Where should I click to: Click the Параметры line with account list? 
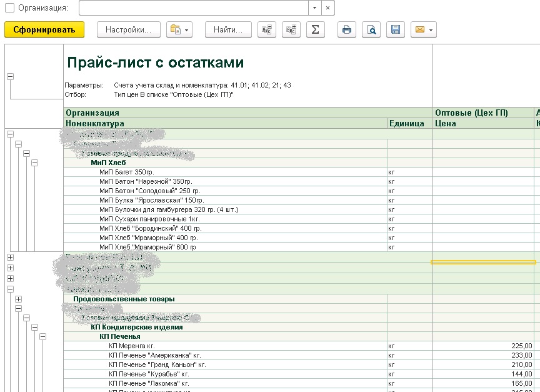pos(177,85)
